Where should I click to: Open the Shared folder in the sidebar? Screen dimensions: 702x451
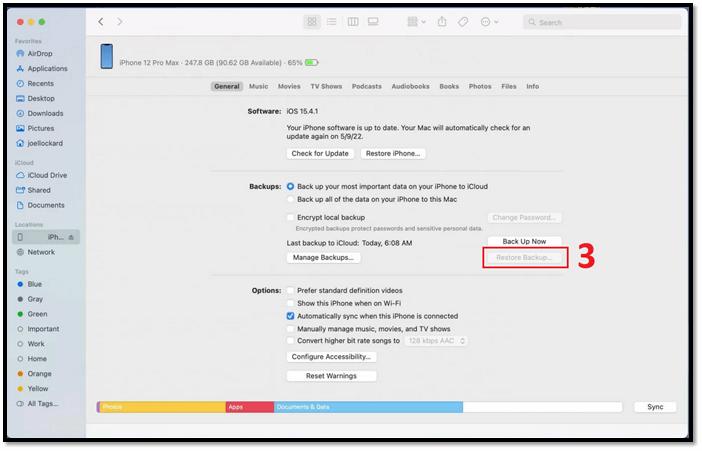click(x=39, y=190)
